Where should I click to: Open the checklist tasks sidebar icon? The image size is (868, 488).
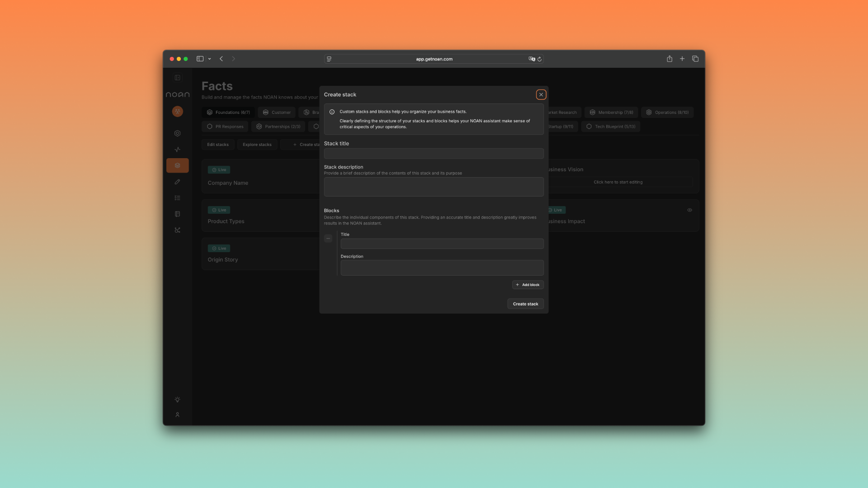(177, 198)
